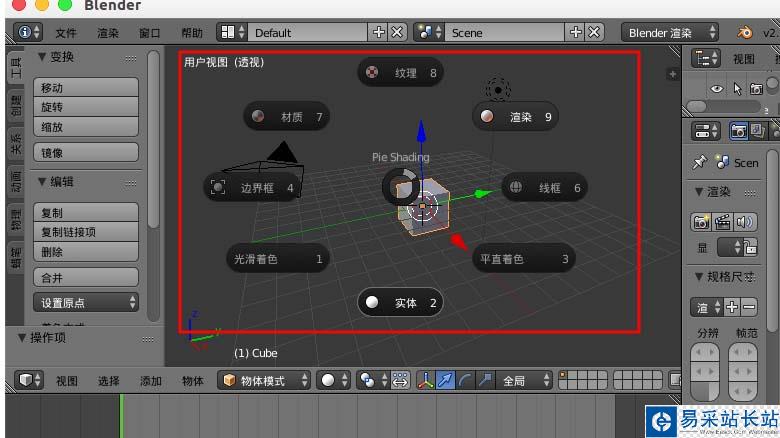780x438 pixels.
Task: Open the 设置原点 dropdown
Action: (86, 303)
